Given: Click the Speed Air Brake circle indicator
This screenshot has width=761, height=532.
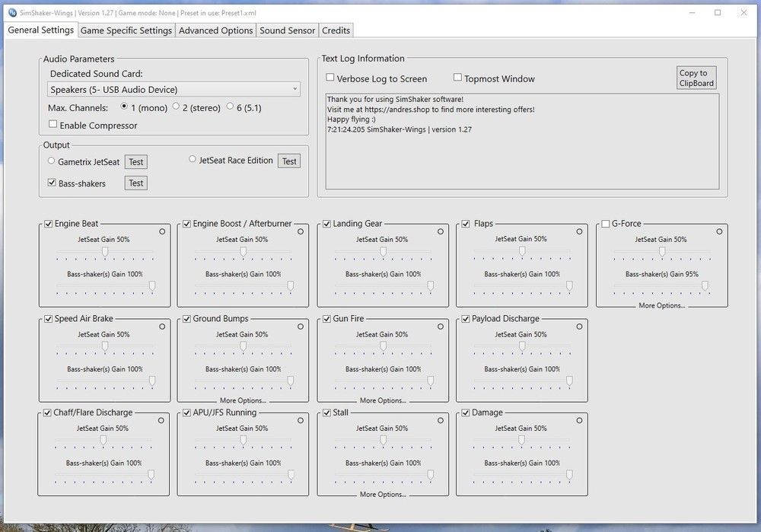Looking at the screenshot, I should coord(162,327).
